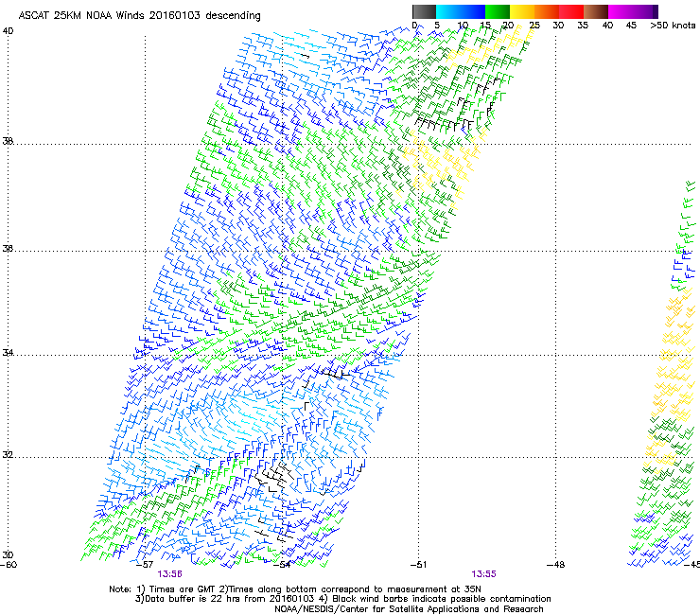Click the longitude label -60
The width and height of the screenshot is (700, 615).
tap(9, 565)
